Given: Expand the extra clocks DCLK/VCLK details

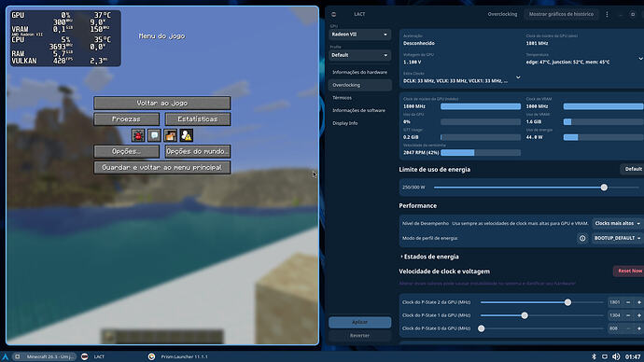Looking at the screenshot, I should pyautogui.click(x=518, y=77).
